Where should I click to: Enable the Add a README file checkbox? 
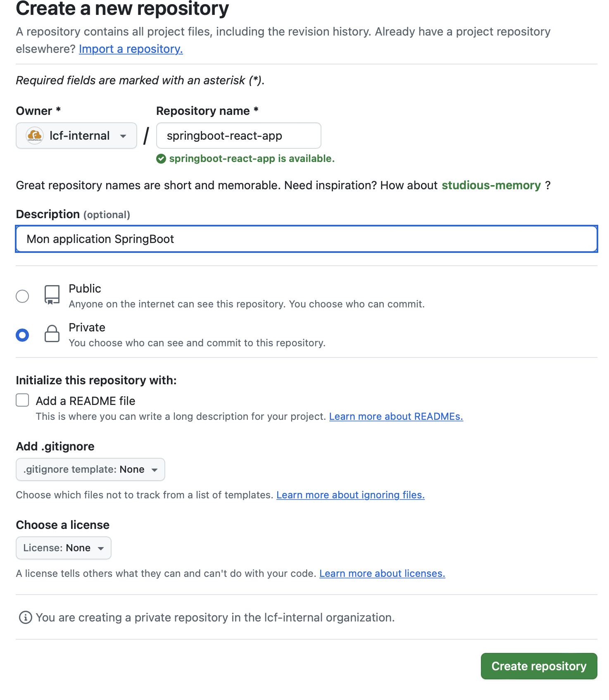(x=22, y=400)
